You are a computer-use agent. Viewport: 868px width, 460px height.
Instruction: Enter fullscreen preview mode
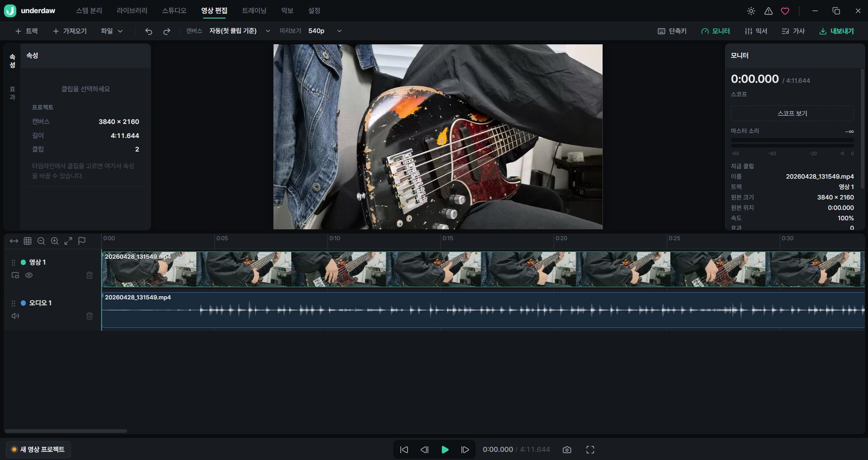590,450
